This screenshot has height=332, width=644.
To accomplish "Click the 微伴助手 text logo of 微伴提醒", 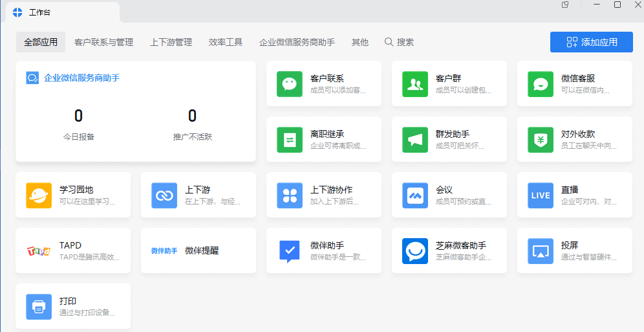I will coord(164,250).
